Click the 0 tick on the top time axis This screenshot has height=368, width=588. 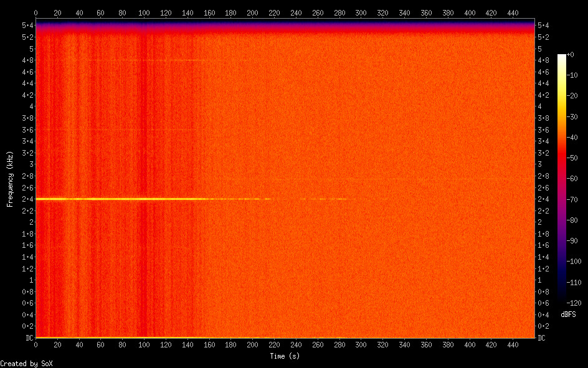(x=36, y=12)
